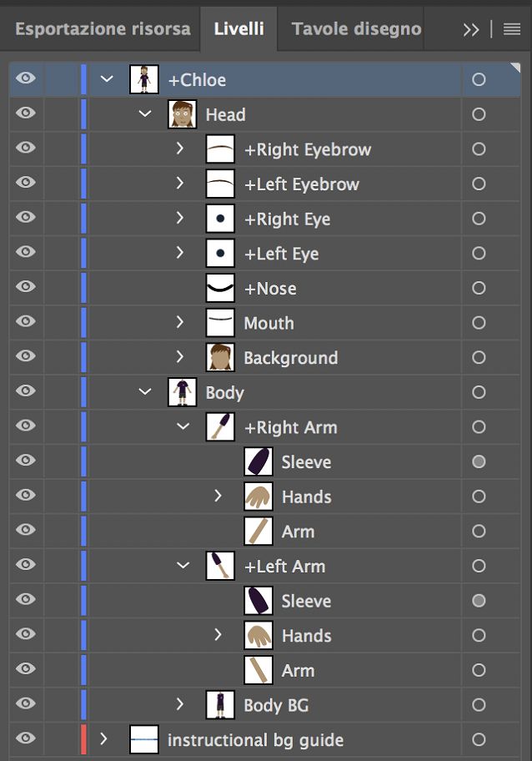The height and width of the screenshot is (761, 532).
Task: Toggle visibility of the +Left Eyebrow layer
Action: point(26,183)
